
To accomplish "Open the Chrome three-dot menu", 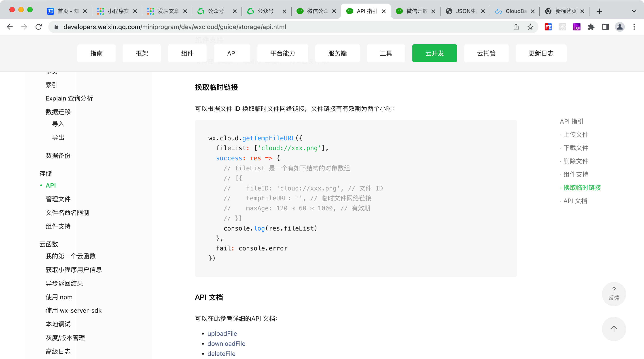I will click(634, 27).
